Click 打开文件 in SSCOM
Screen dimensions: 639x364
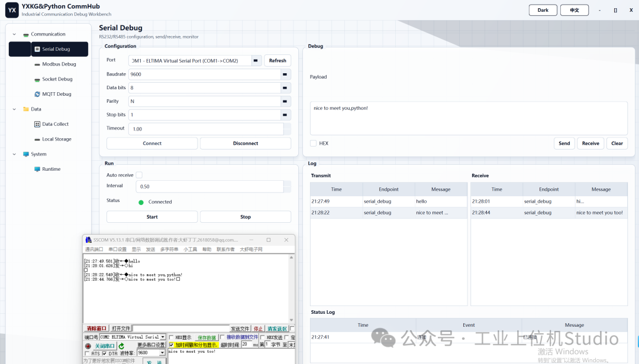pos(121,329)
